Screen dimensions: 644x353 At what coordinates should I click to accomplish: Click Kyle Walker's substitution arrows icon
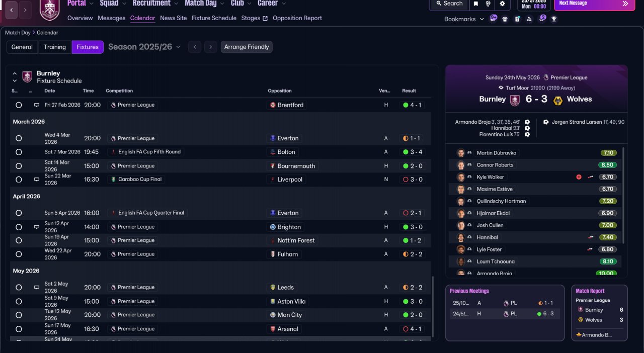coord(591,177)
